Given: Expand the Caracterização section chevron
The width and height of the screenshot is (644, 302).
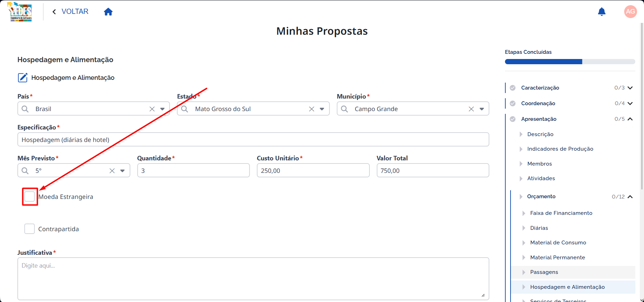Looking at the screenshot, I should coord(630,88).
